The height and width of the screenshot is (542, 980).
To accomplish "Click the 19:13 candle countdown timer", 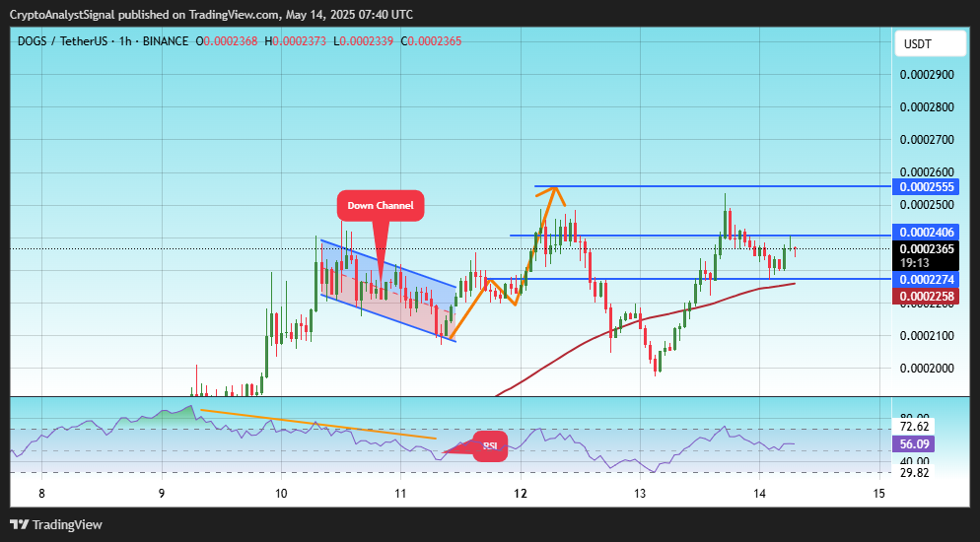I will pyautogui.click(x=913, y=263).
